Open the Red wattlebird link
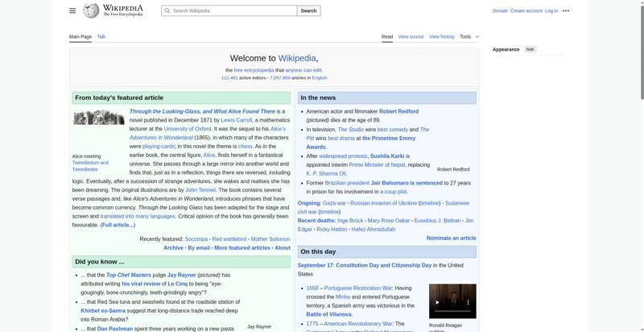 [x=229, y=239]
